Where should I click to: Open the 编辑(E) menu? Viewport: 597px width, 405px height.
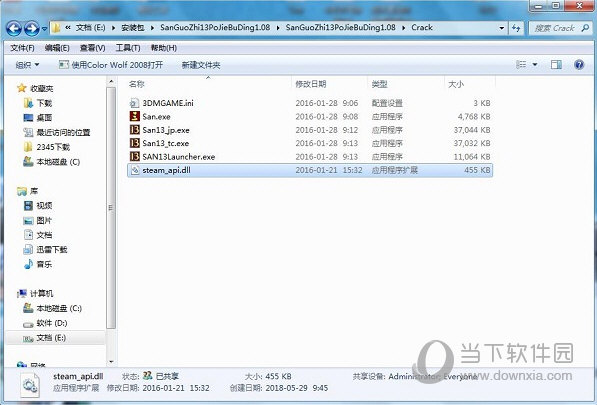pos(57,48)
